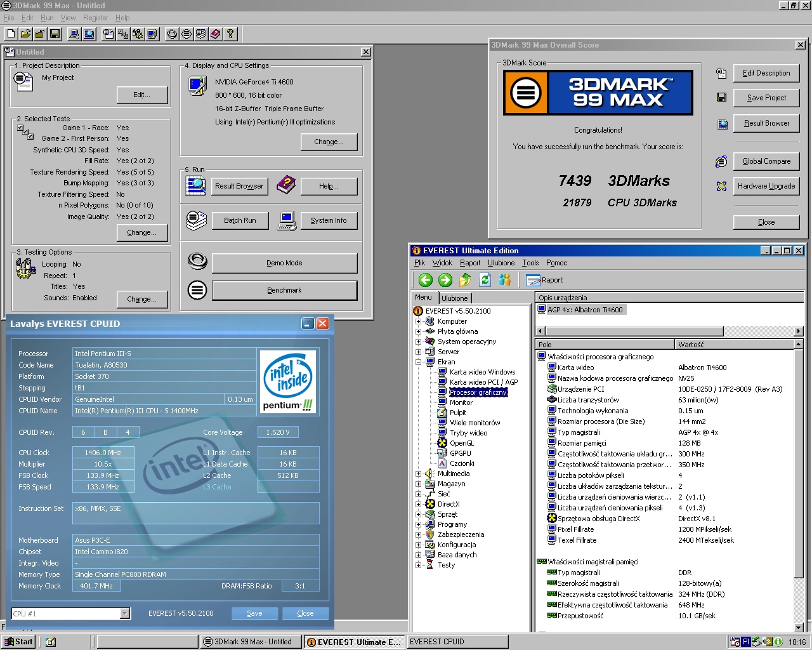Screen dimensions: 812x650
Task: Click the Raport button in EVEREST toolbar
Action: (544, 280)
